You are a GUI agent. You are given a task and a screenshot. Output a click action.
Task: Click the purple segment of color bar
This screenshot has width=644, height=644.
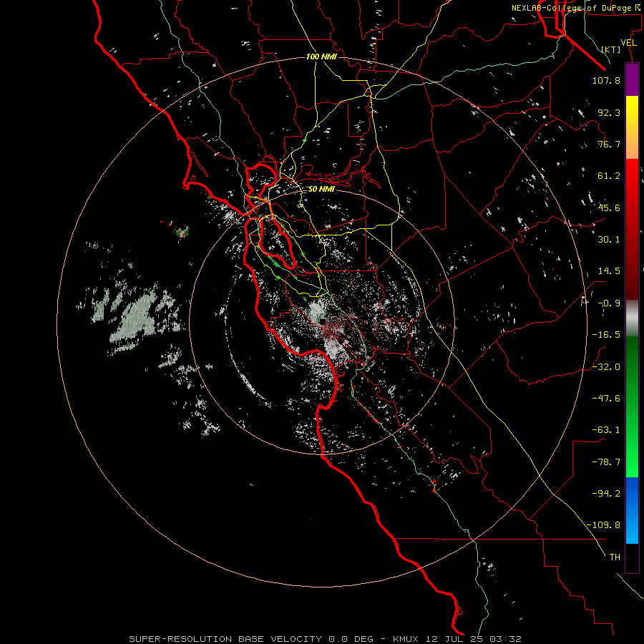pos(632,79)
